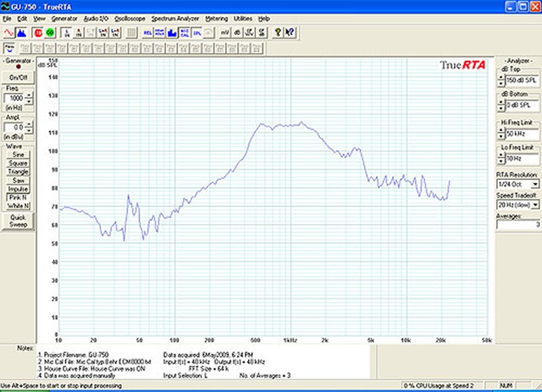
Task: Click the blue bar-graph display icon
Action: [x=172, y=32]
